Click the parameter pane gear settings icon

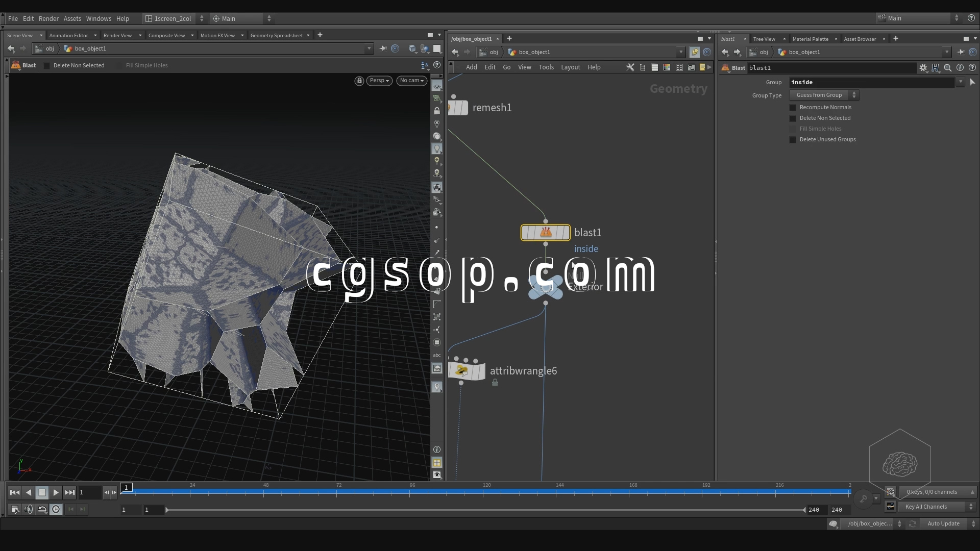coord(923,68)
